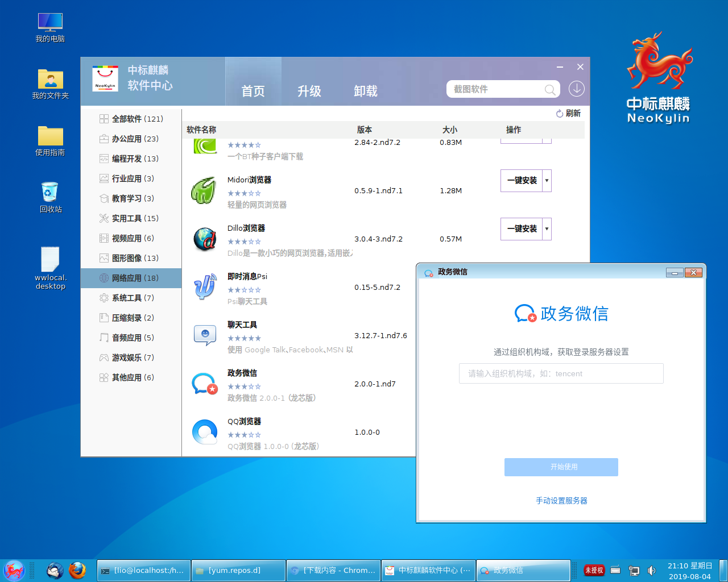This screenshot has height=582, width=728.
Task: Click 刷新 refresh button
Action: point(568,114)
